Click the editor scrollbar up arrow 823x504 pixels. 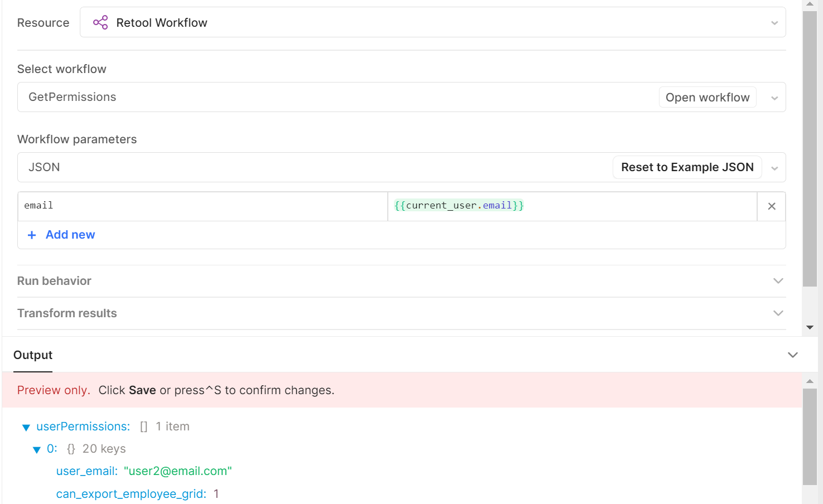tap(810, 4)
